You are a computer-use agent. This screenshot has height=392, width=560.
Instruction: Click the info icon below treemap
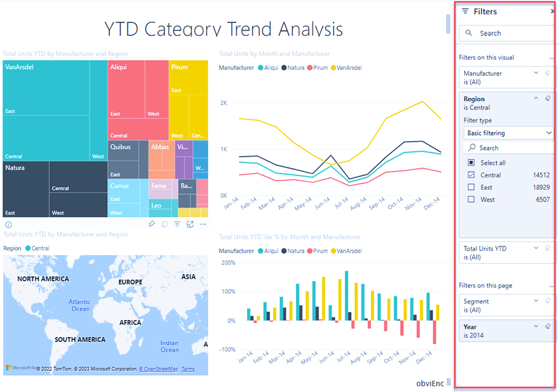(9, 224)
